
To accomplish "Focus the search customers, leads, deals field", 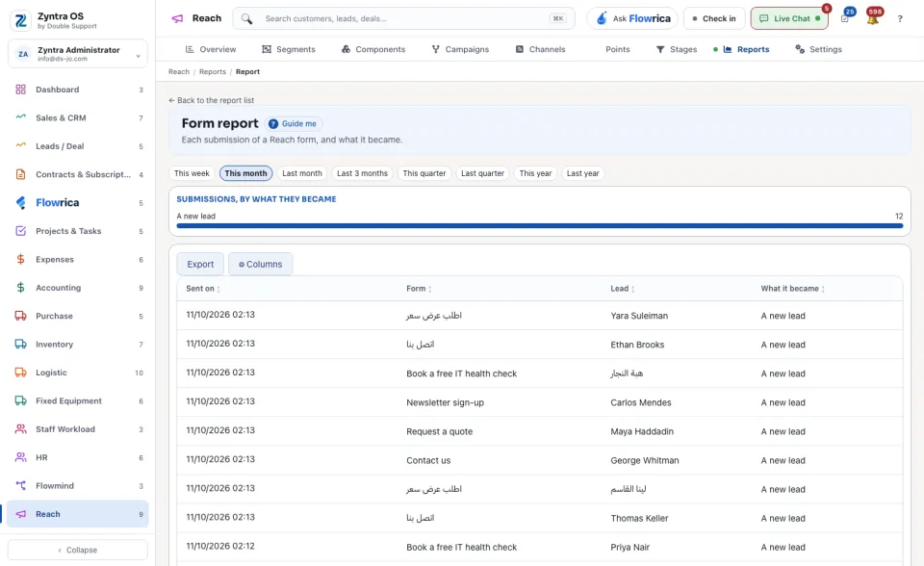I will click(x=403, y=18).
